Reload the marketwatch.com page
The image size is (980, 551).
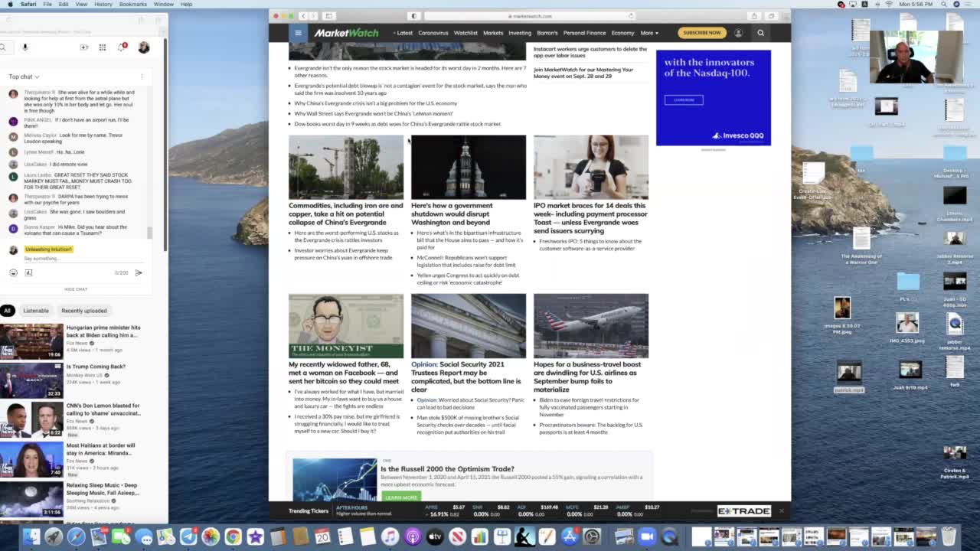coord(631,16)
